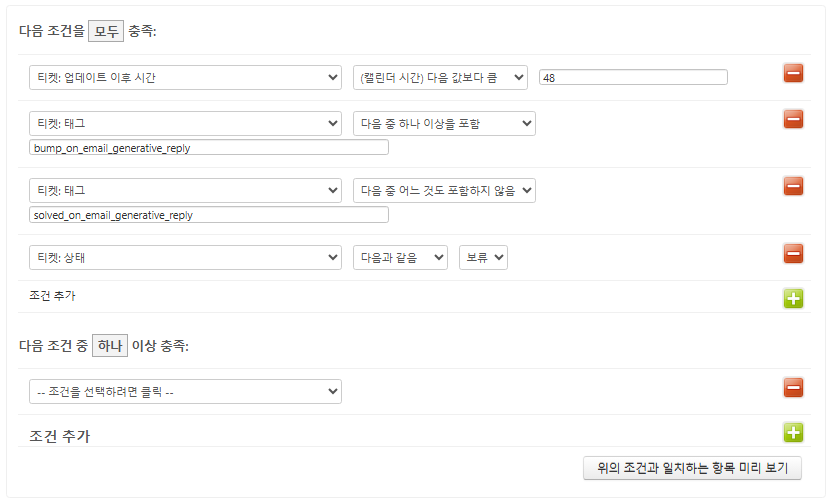Screen dimensions: 830x504
Task: Open the '티켓: 상태' field dropdown
Action: pos(185,257)
